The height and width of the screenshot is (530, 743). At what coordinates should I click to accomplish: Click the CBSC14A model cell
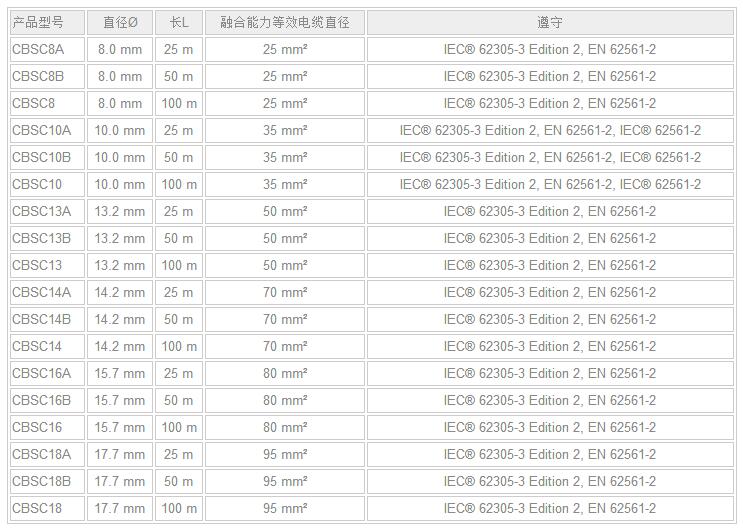(42, 292)
